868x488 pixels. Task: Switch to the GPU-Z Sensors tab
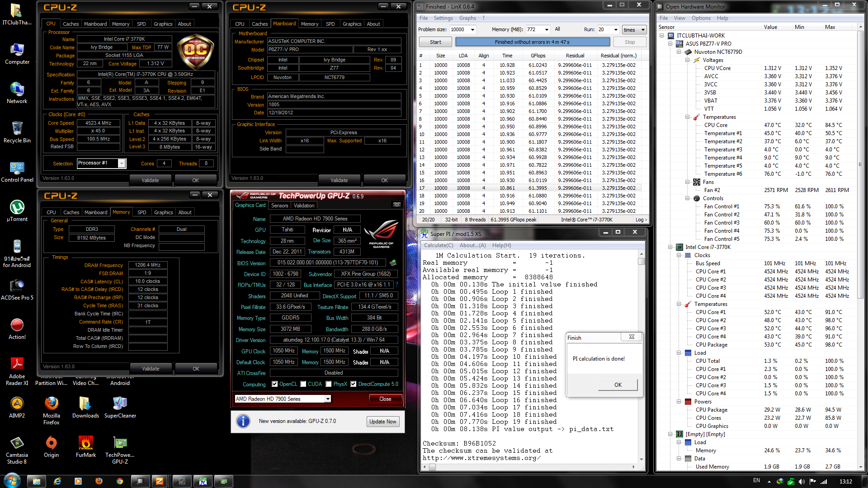pos(279,205)
